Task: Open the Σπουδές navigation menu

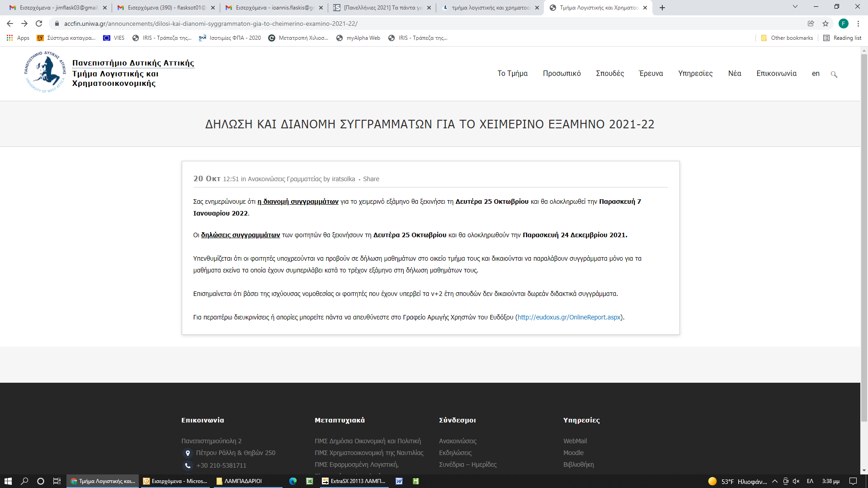Action: point(609,74)
